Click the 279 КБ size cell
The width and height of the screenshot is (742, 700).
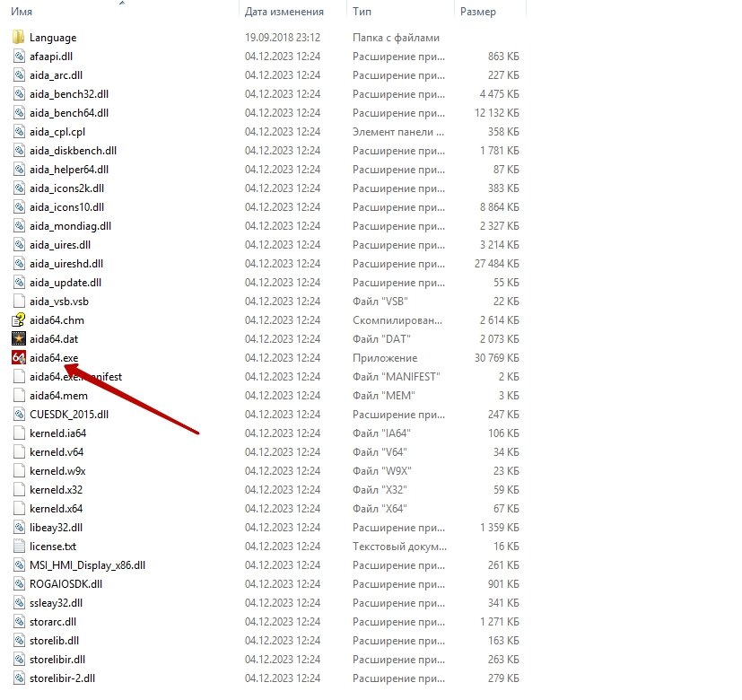click(503, 678)
